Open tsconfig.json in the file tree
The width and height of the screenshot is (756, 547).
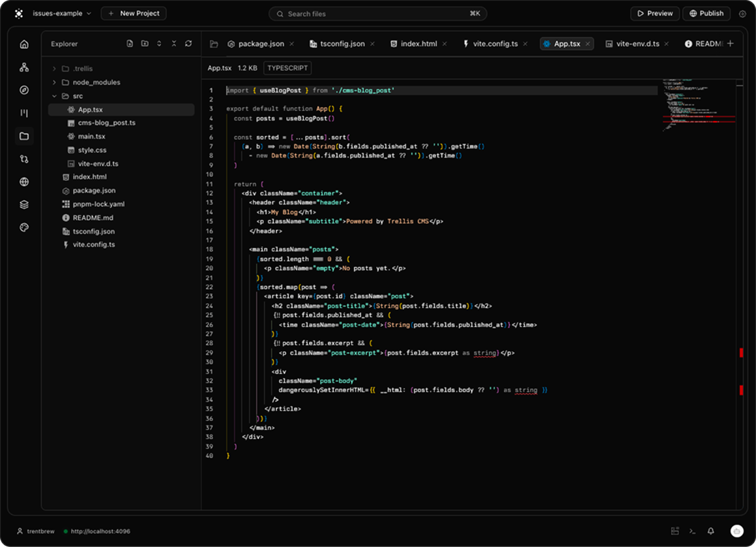click(122, 231)
